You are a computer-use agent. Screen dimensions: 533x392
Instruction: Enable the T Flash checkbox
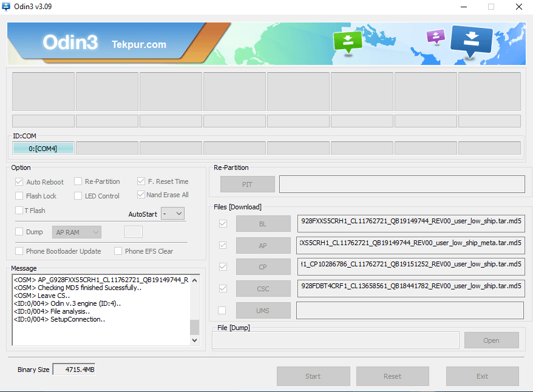pos(19,211)
